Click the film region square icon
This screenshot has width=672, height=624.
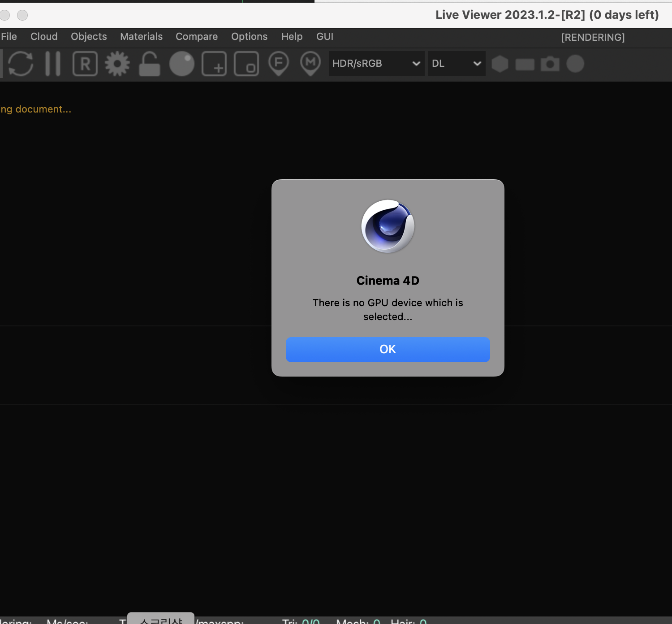tap(246, 64)
